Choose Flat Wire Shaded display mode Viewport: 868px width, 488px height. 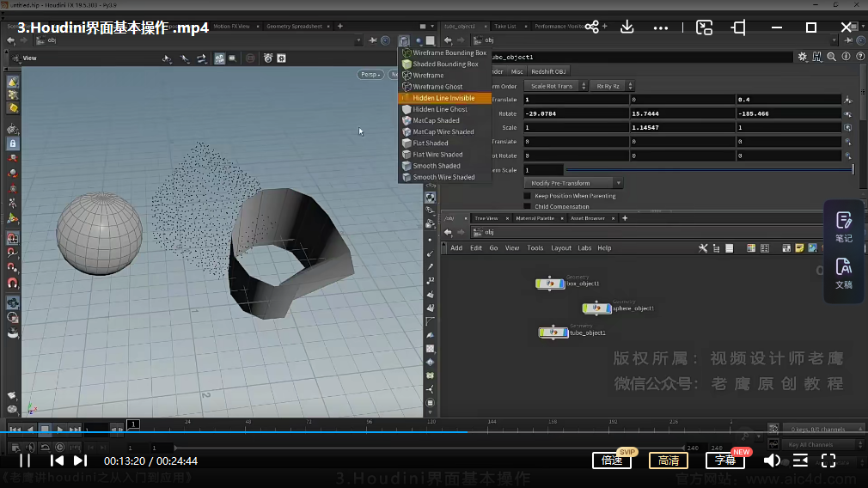[x=444, y=155]
